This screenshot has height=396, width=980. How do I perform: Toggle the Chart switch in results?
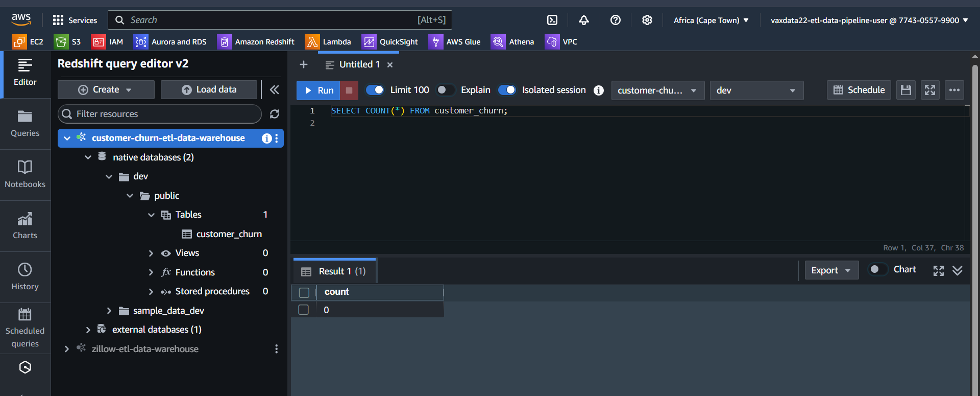pos(878,269)
